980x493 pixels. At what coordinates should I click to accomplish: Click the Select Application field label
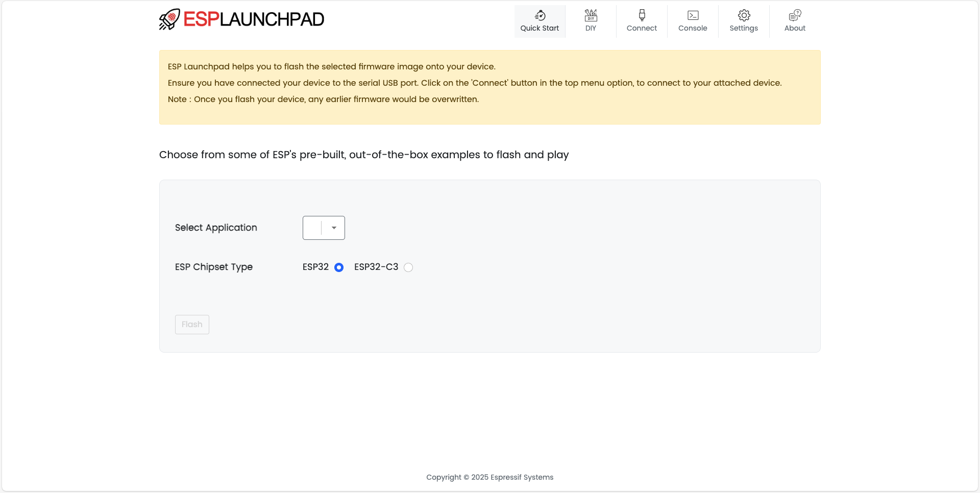pos(216,228)
